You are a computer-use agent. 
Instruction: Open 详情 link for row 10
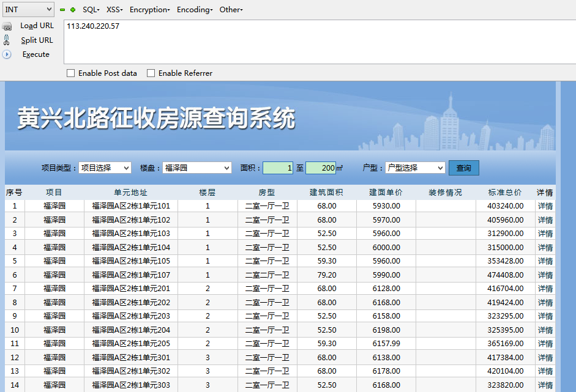pyautogui.click(x=545, y=330)
